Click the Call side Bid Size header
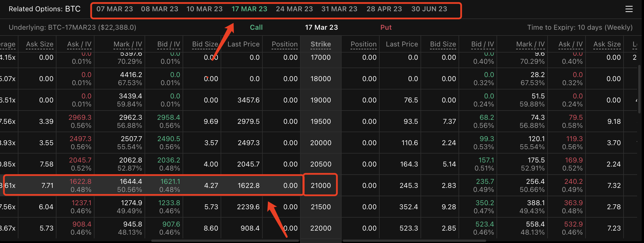Image resolution: width=644 pixels, height=243 pixels. point(205,44)
